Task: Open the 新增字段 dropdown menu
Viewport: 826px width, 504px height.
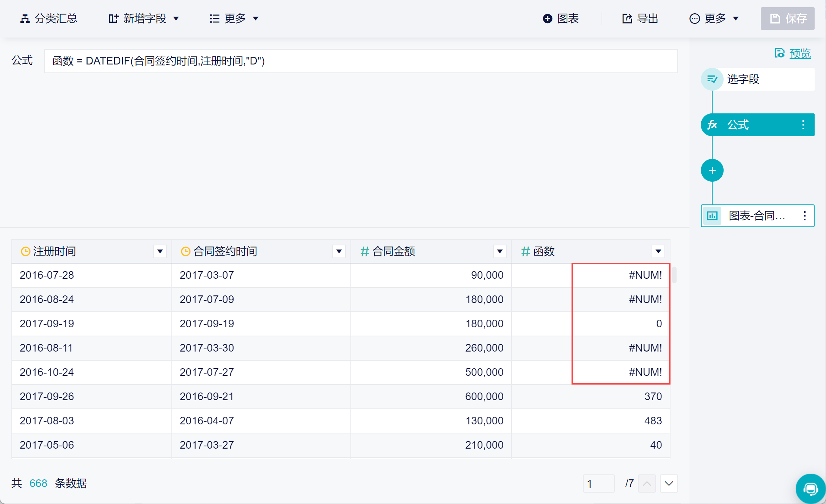Action: pyautogui.click(x=144, y=19)
